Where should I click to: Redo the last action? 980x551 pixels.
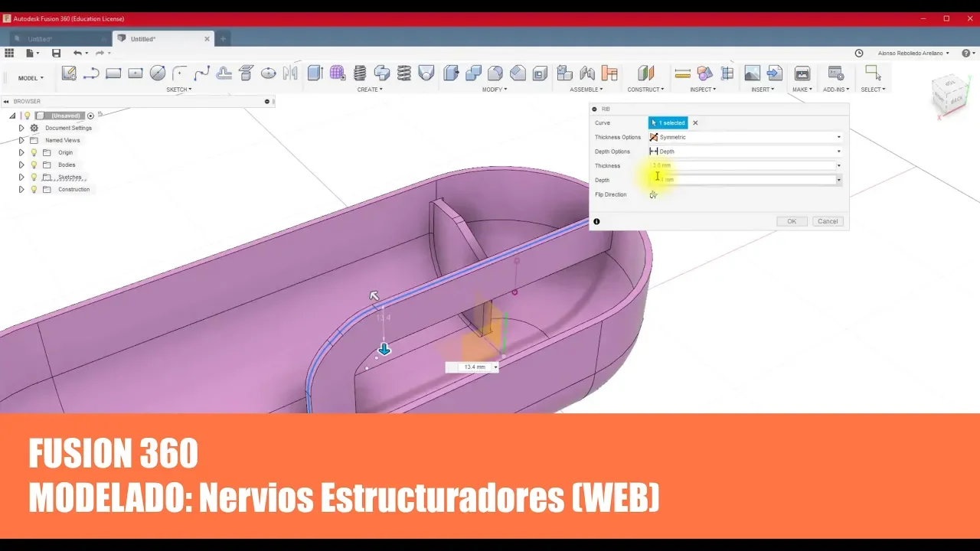click(100, 53)
